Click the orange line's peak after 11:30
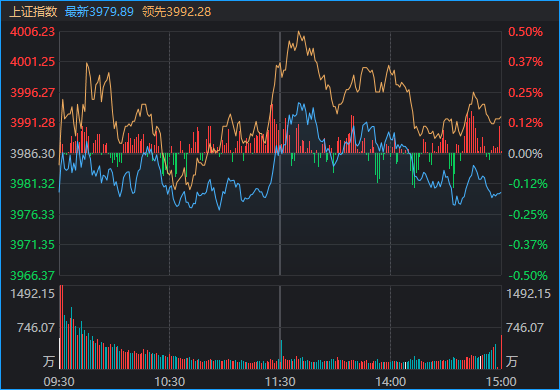This screenshot has width=560, height=390. (299, 32)
